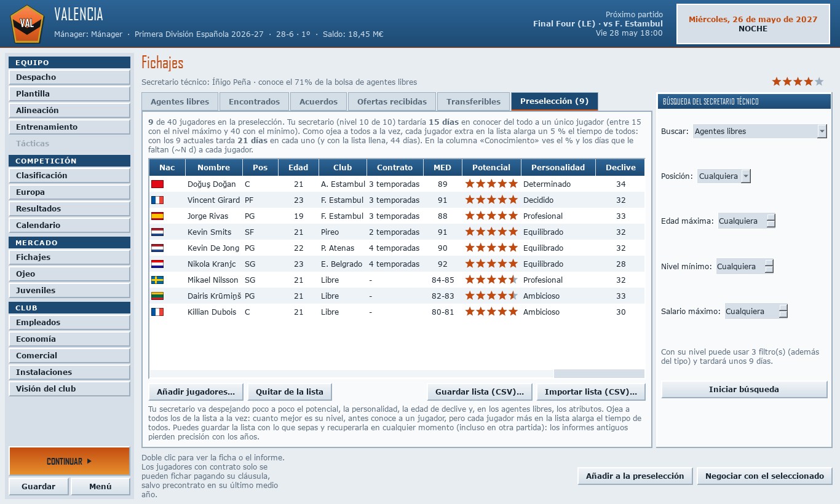Select player name Vincent Girard
Screen dimensions: 840x504
pyautogui.click(x=213, y=200)
